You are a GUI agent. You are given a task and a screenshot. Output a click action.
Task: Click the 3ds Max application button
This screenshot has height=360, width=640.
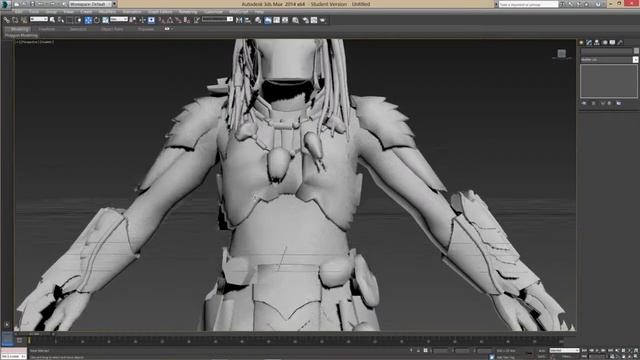tap(6, 4)
